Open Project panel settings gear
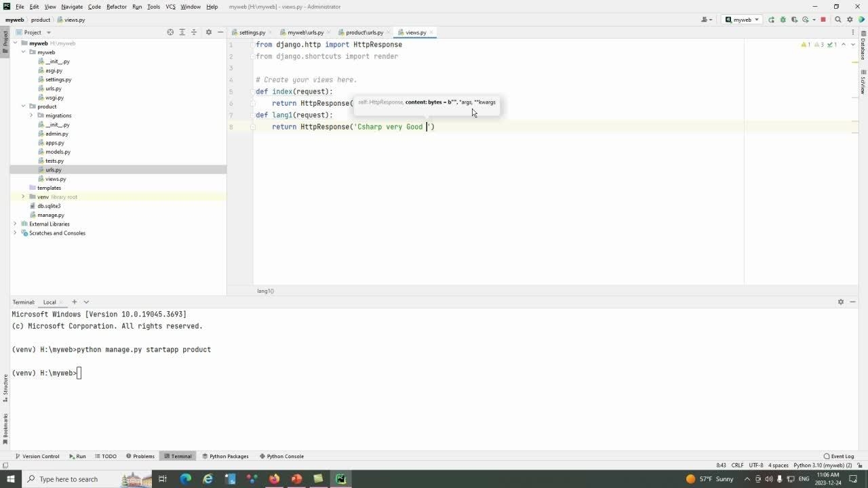This screenshot has height=488, width=868. point(208,33)
